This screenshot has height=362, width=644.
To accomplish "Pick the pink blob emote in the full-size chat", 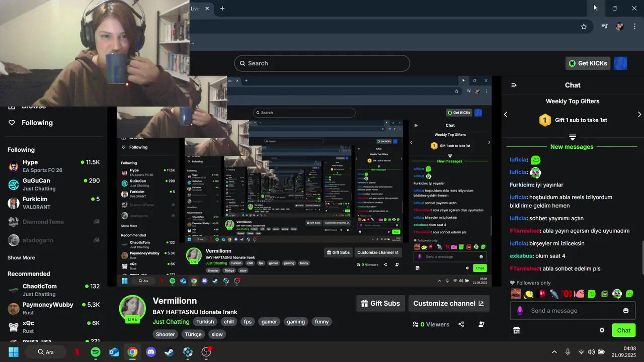I will pyautogui.click(x=580, y=294).
